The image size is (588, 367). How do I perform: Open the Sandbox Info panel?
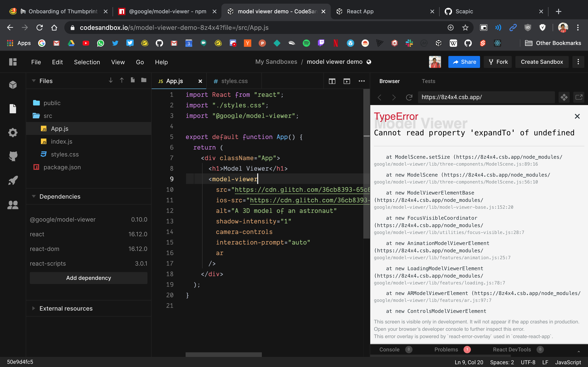13,84
